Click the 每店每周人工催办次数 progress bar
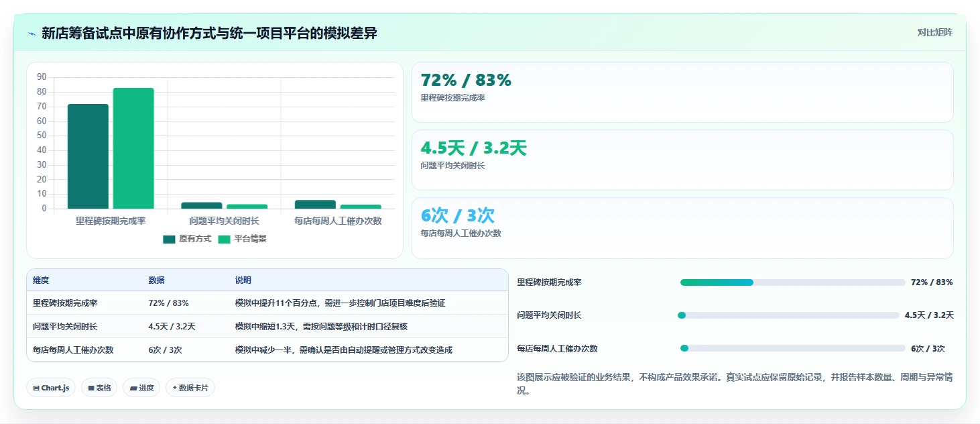The height and width of the screenshot is (424, 980). [792, 348]
